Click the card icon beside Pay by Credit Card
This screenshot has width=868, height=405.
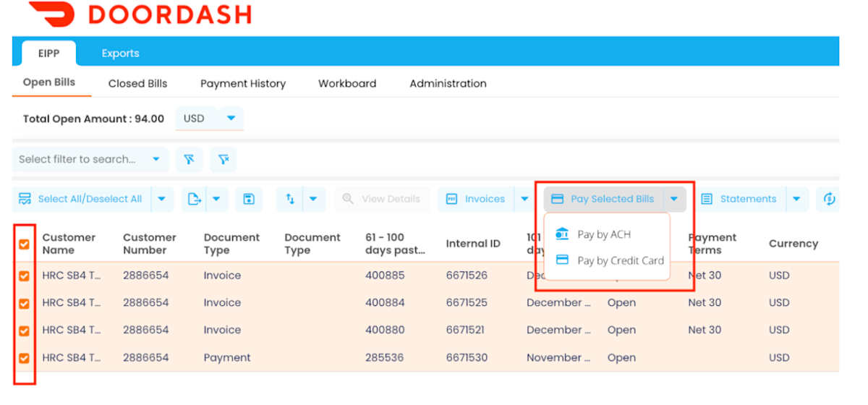pyautogui.click(x=562, y=260)
